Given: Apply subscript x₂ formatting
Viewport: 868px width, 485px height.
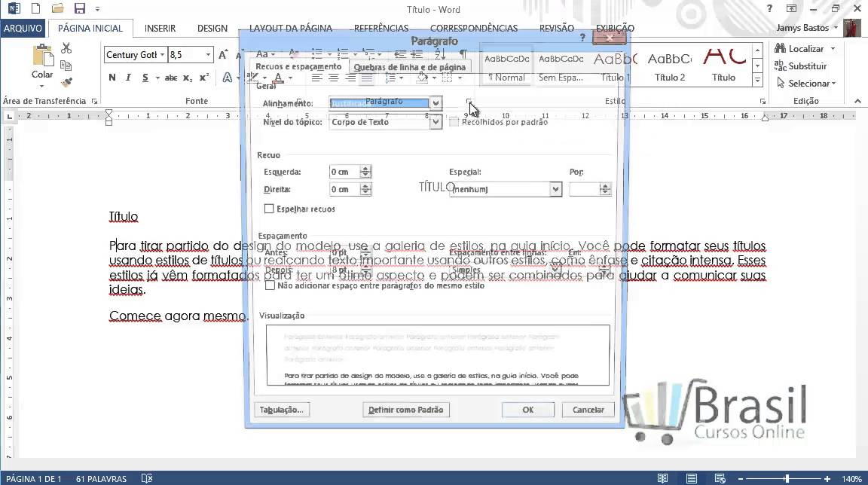Looking at the screenshot, I should [188, 78].
